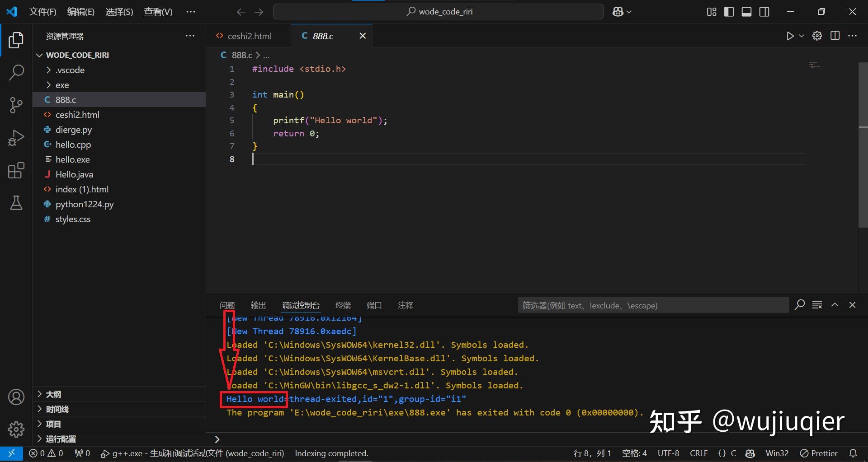
Task: Open the 选择(S) menu
Action: 119,12
